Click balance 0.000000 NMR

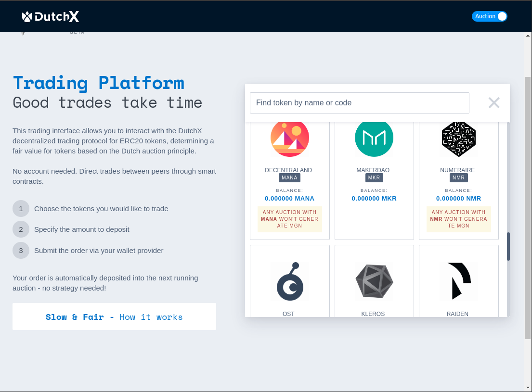(458, 198)
